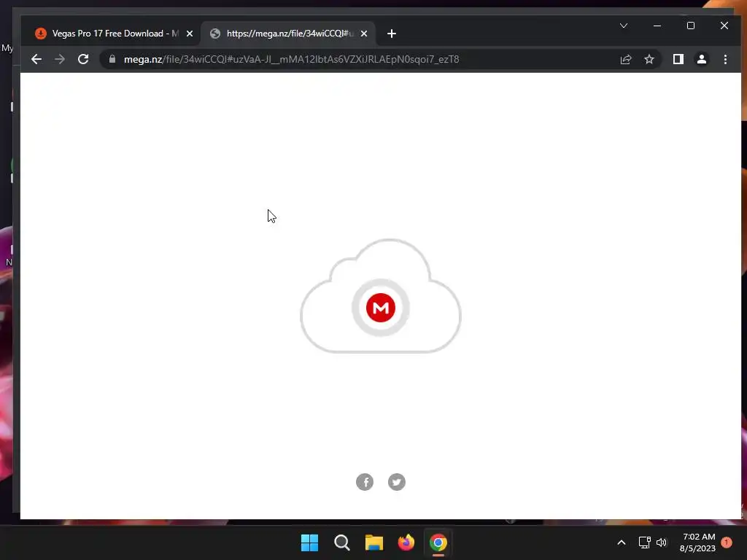Open a new browser tab
The image size is (747, 560).
click(392, 34)
